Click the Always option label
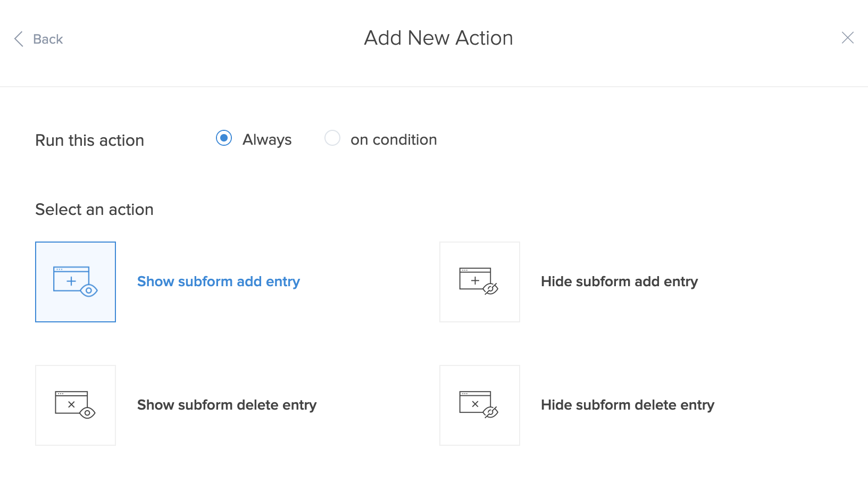 click(267, 140)
